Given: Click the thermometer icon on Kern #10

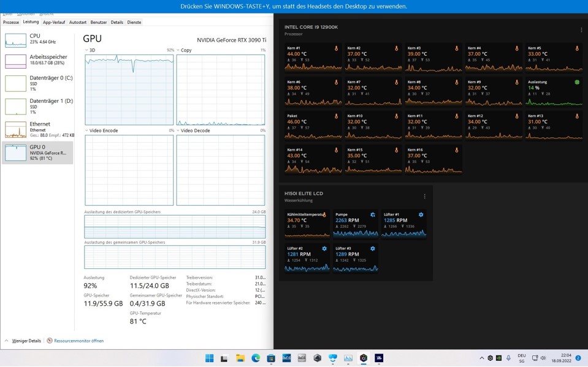Looking at the screenshot, I should pyautogui.click(x=396, y=116).
